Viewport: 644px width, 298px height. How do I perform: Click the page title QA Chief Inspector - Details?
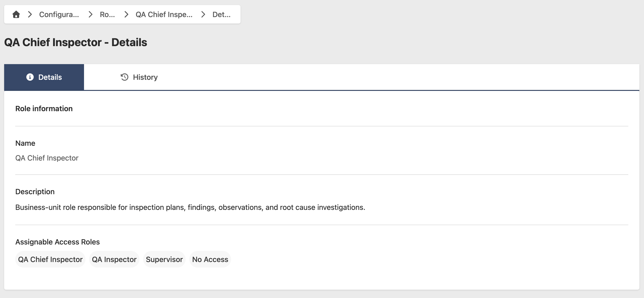75,42
